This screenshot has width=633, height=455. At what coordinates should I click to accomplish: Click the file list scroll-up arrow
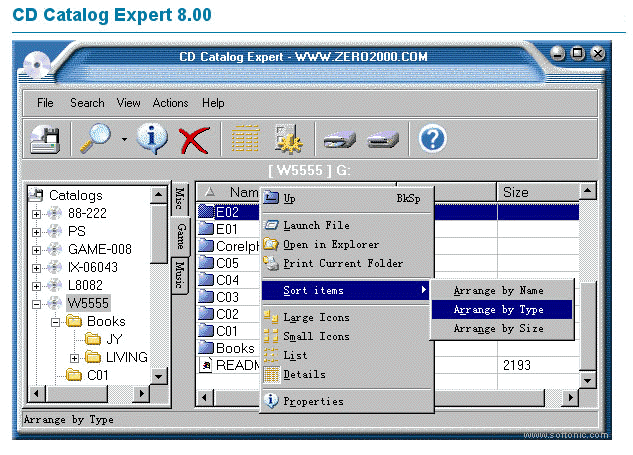588,190
